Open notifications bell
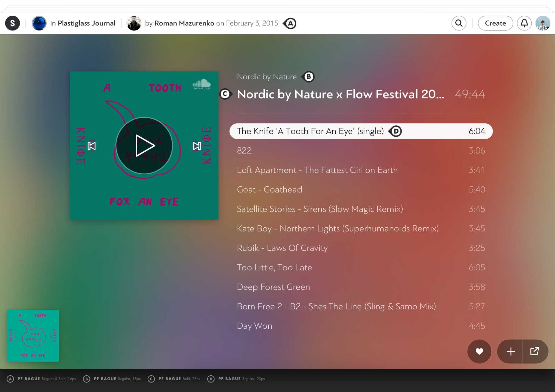The height and width of the screenshot is (392, 555). tap(524, 23)
